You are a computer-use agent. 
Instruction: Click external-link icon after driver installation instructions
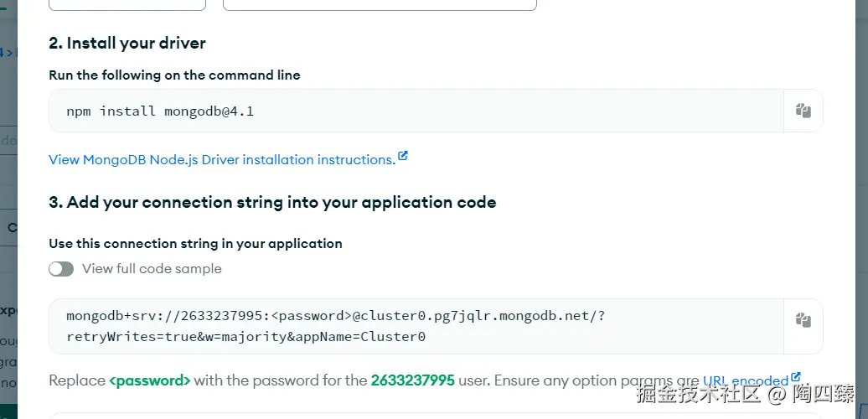pos(403,156)
